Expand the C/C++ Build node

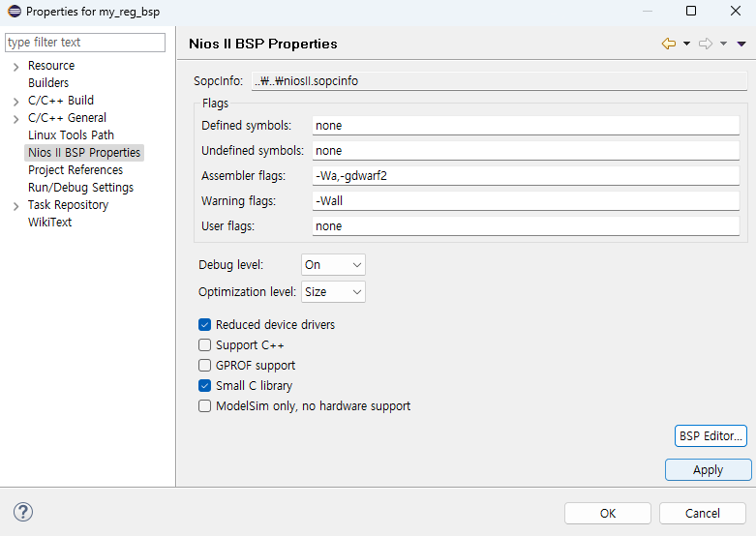[x=15, y=102]
